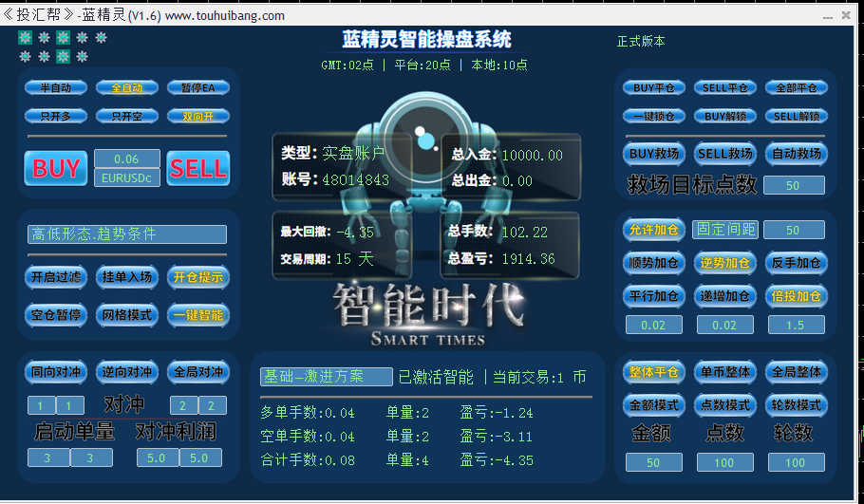Switch to 点数模式 points mode
This screenshot has height=504, width=864.
pyautogui.click(x=725, y=405)
